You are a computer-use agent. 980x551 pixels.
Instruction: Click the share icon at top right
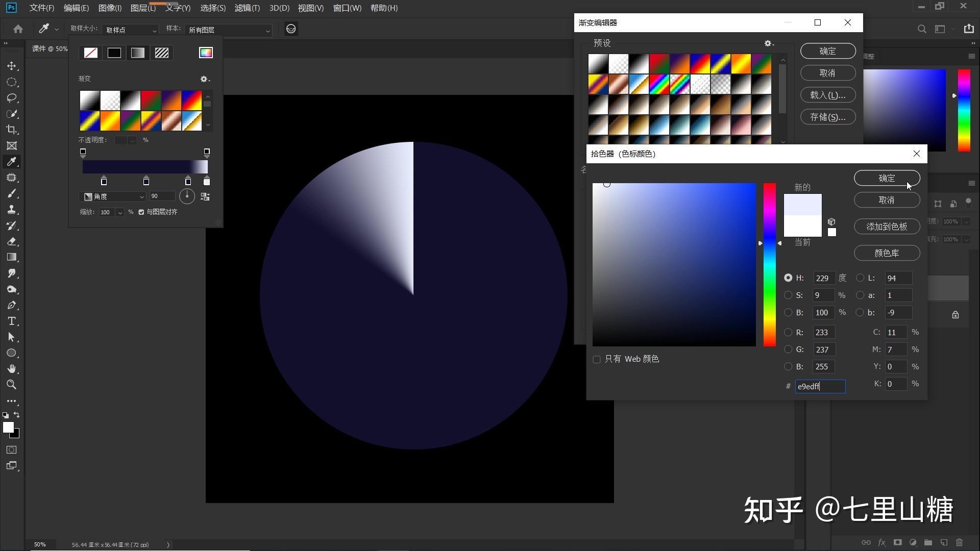(969, 29)
